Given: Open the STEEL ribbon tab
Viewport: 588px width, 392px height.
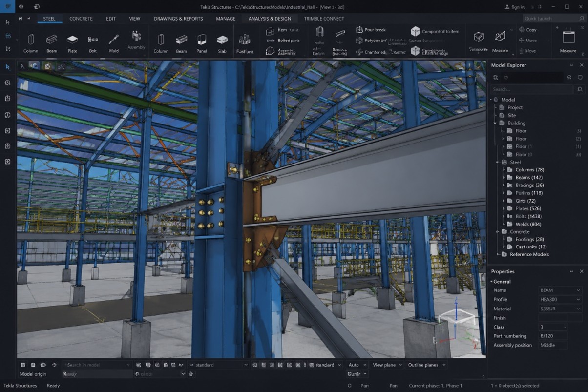Looking at the screenshot, I should click(x=49, y=19).
